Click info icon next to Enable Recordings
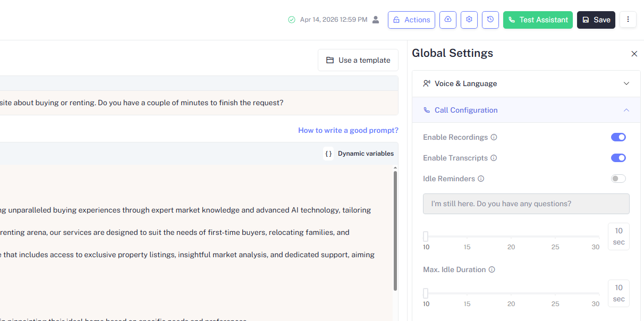The width and height of the screenshot is (644, 321). click(x=494, y=137)
